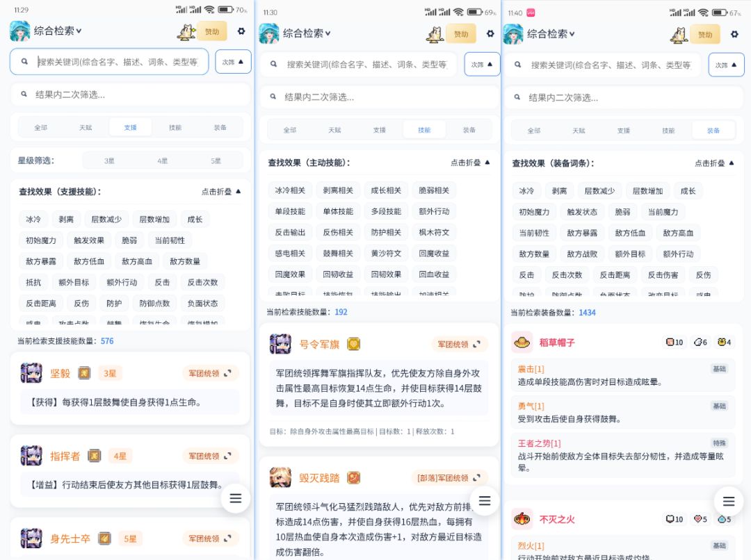This screenshot has width=751, height=560.
Task: Open the 次饰 selector in the 11:30 screen
Action: point(482,64)
